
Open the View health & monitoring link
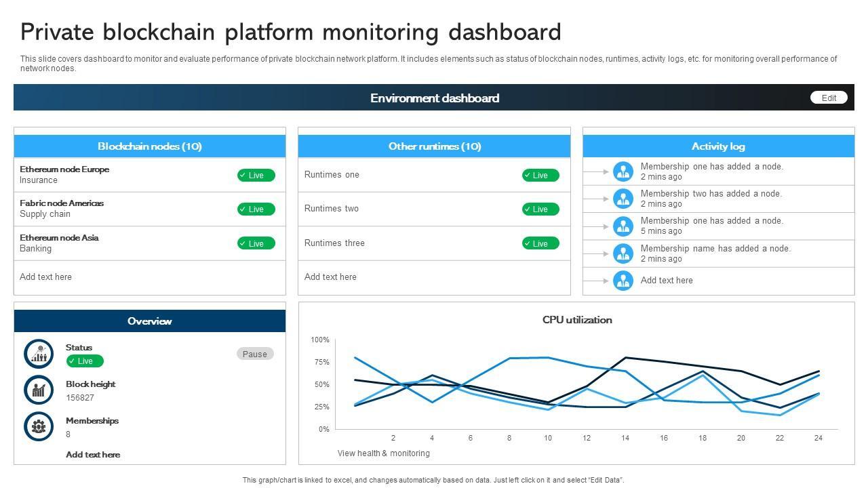click(384, 453)
